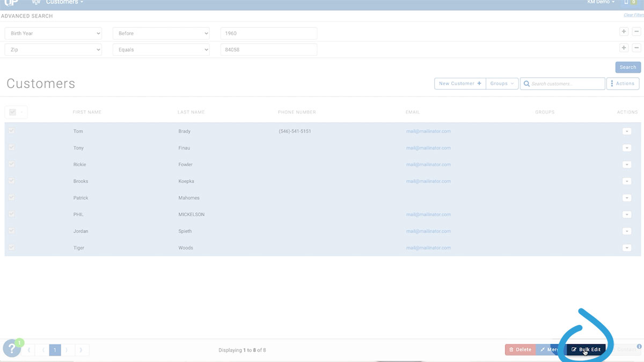
Task: Click phone number (546)-541-5151
Action: (295, 131)
